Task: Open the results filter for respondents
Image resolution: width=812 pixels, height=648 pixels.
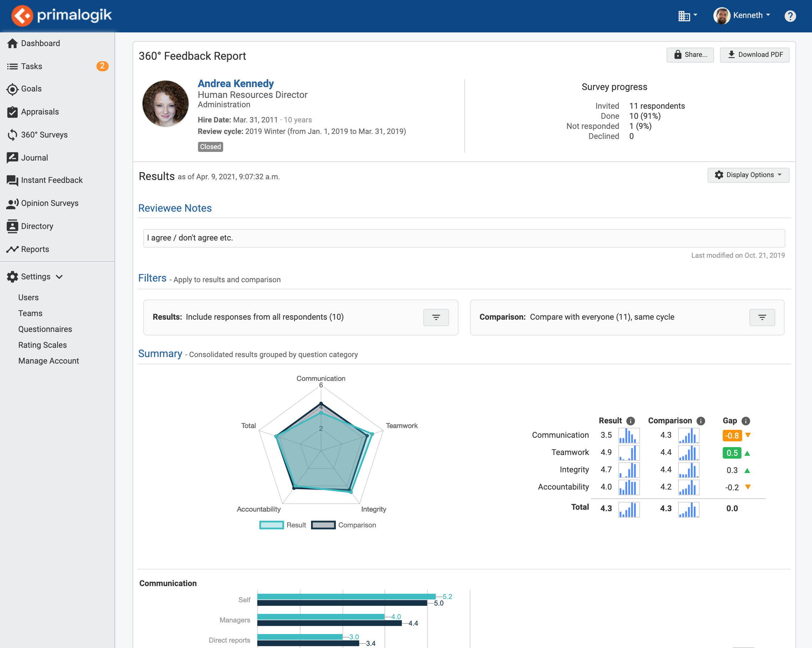Action: pyautogui.click(x=436, y=317)
